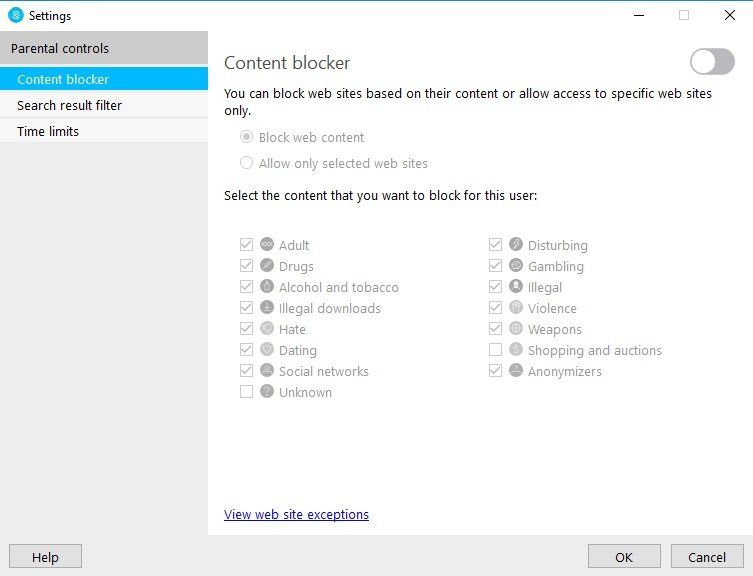Image resolution: width=753 pixels, height=576 pixels.
Task: Check the Shopping and auctions checkbox
Action: [x=495, y=350]
